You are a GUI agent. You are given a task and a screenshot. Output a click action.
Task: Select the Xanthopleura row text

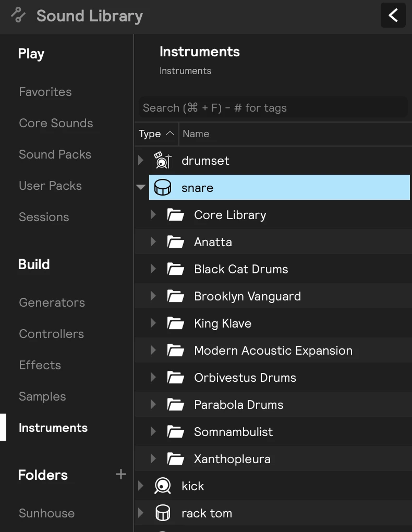[x=232, y=460]
